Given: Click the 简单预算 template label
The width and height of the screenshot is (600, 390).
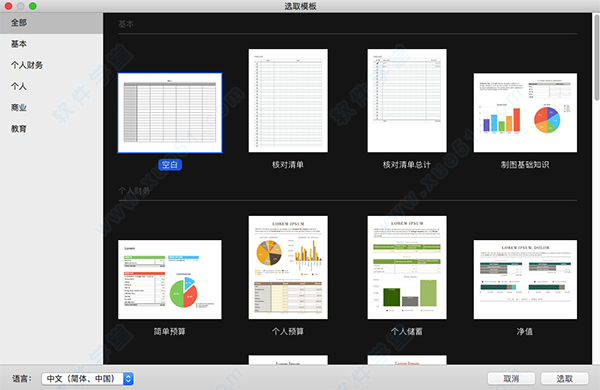Looking at the screenshot, I should point(170,331).
